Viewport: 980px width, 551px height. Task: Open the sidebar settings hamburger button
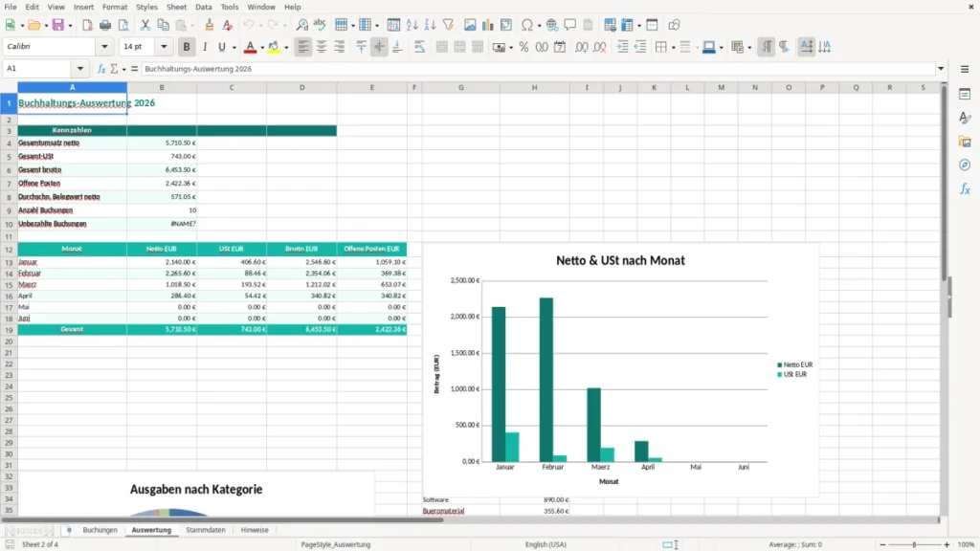[965, 69]
